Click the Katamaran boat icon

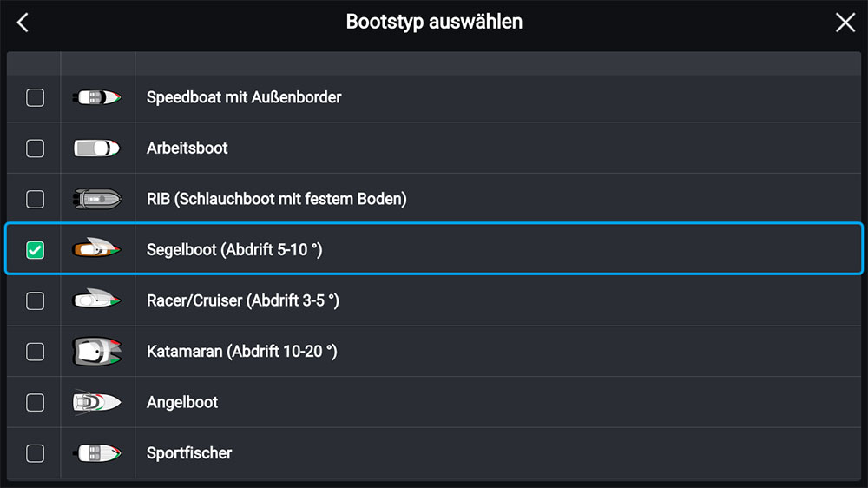(x=97, y=352)
